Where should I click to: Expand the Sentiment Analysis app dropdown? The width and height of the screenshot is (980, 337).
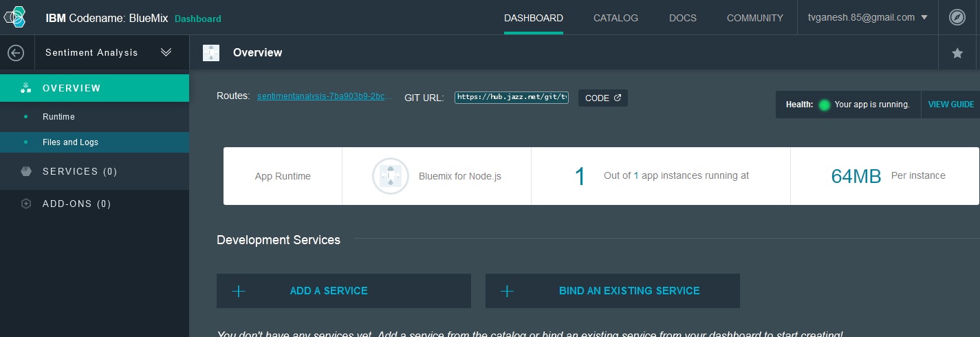tap(166, 52)
